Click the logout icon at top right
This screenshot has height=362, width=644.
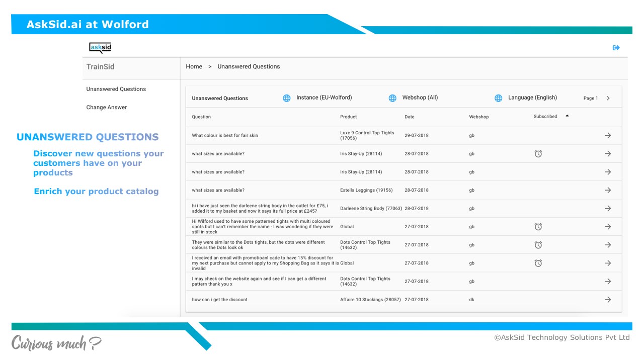(x=616, y=48)
